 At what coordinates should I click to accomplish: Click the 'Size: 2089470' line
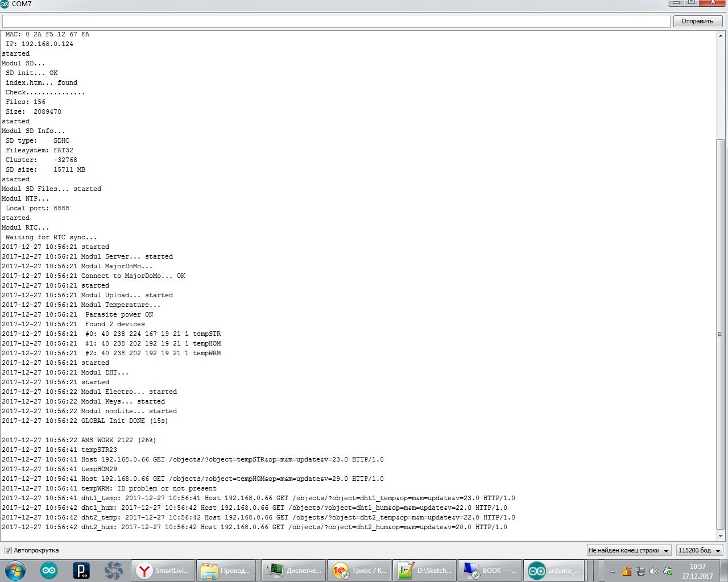pos(34,111)
